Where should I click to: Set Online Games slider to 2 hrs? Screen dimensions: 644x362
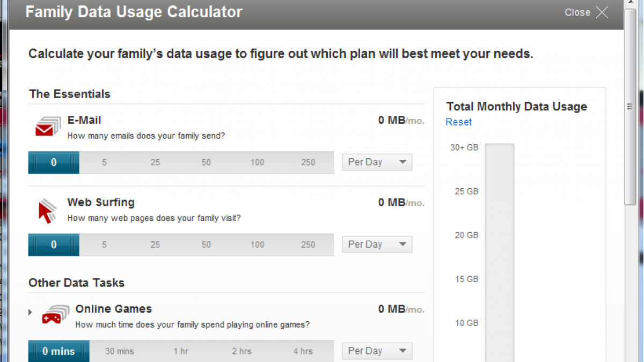pyautogui.click(x=241, y=351)
